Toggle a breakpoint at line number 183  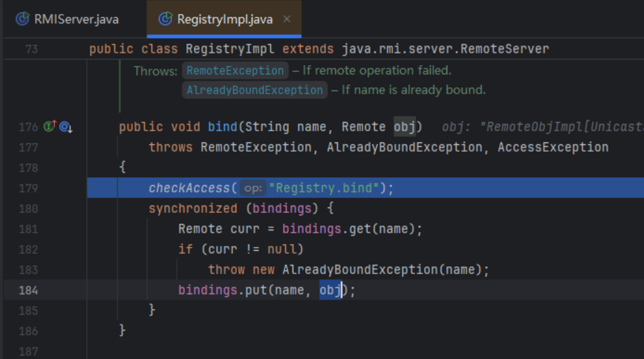point(28,270)
